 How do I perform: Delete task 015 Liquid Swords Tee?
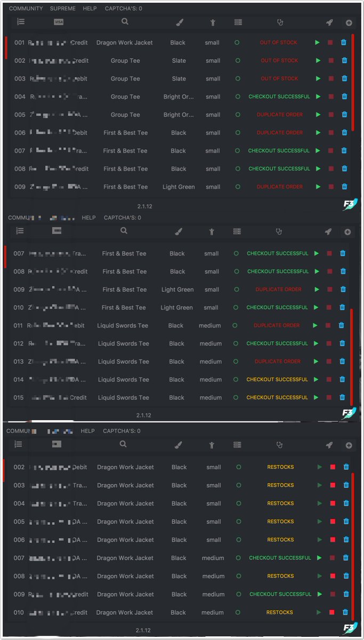coord(342,397)
